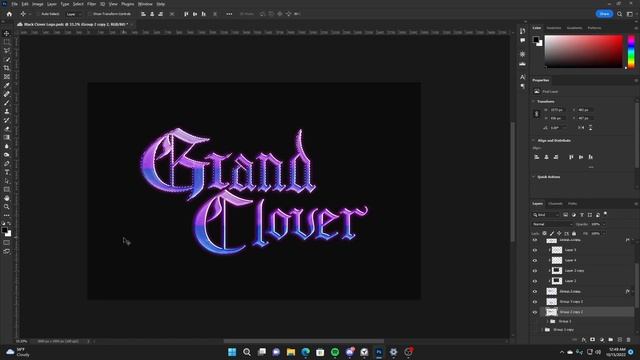Toggle visibility of Layer 2
The height and width of the screenshot is (360, 640).
point(535,281)
